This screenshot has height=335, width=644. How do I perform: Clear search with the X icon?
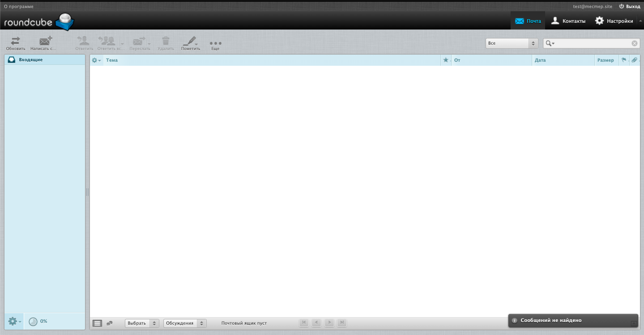tap(635, 43)
